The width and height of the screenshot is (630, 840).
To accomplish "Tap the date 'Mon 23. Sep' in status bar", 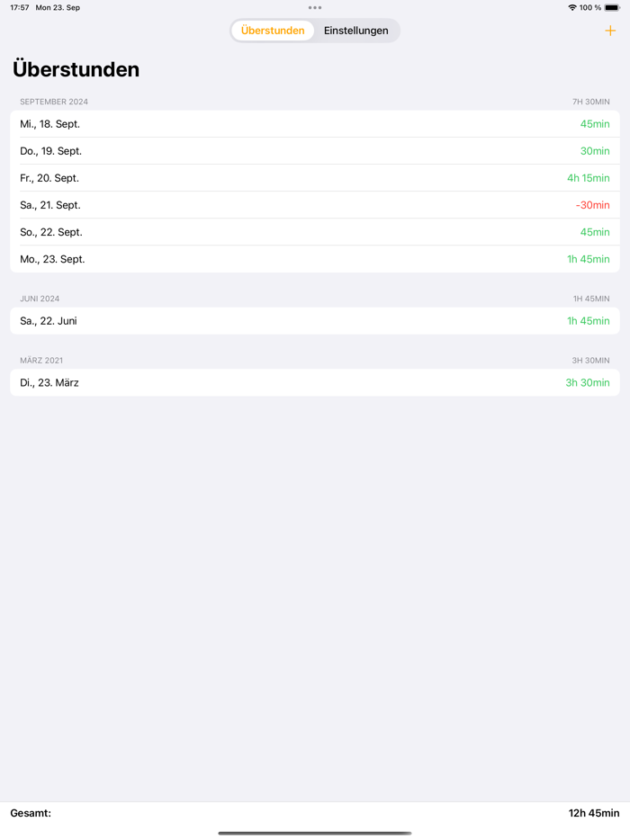I will (57, 7).
